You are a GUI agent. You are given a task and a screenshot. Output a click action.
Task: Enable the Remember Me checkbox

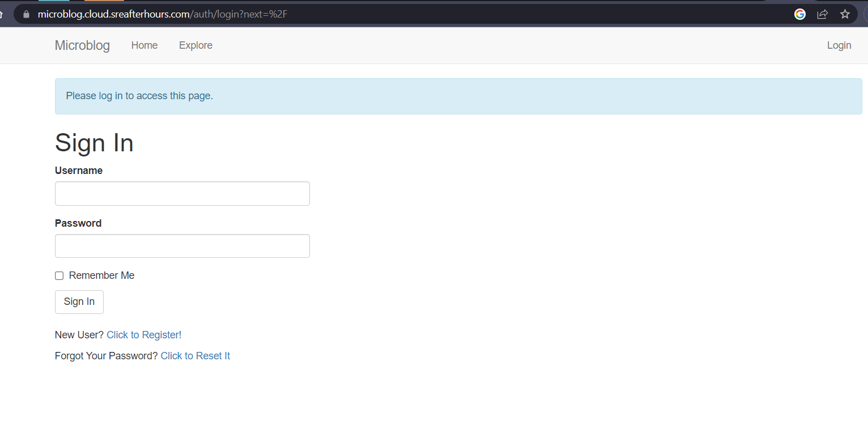pyautogui.click(x=59, y=276)
